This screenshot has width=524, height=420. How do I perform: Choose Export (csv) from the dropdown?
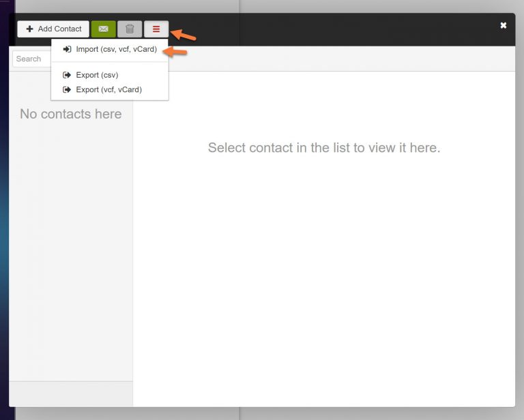click(97, 75)
